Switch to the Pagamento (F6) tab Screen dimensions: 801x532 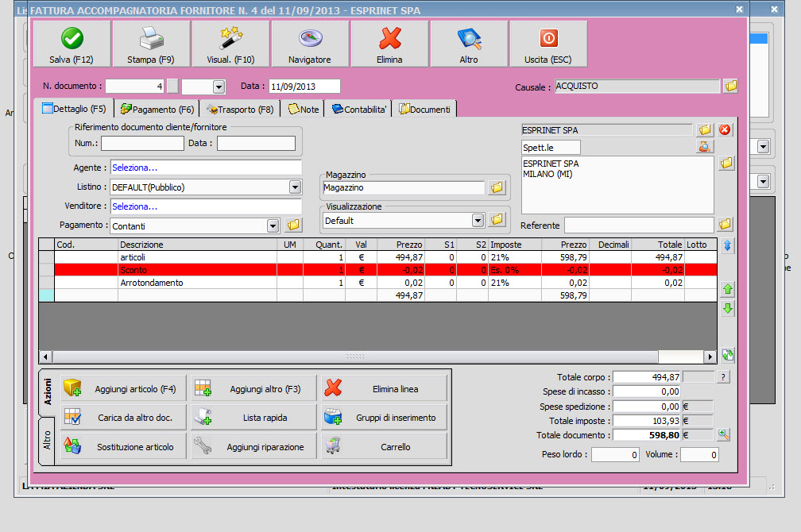(157, 110)
